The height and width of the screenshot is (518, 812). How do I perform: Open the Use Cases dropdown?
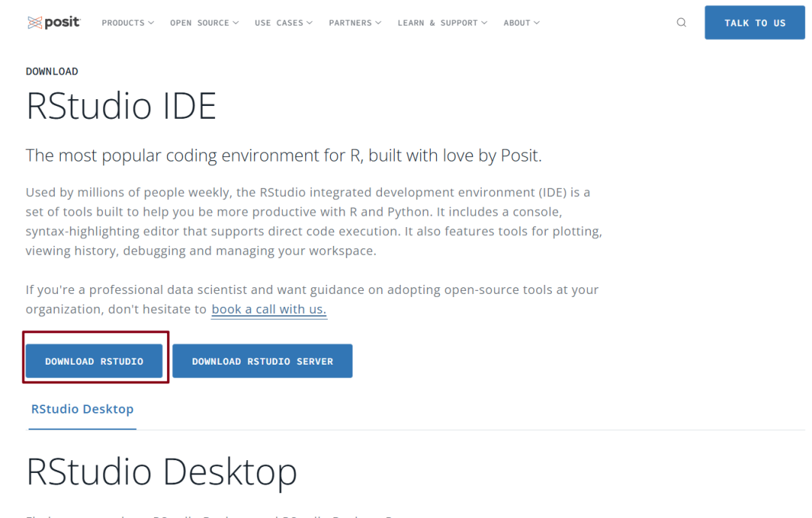(x=283, y=23)
